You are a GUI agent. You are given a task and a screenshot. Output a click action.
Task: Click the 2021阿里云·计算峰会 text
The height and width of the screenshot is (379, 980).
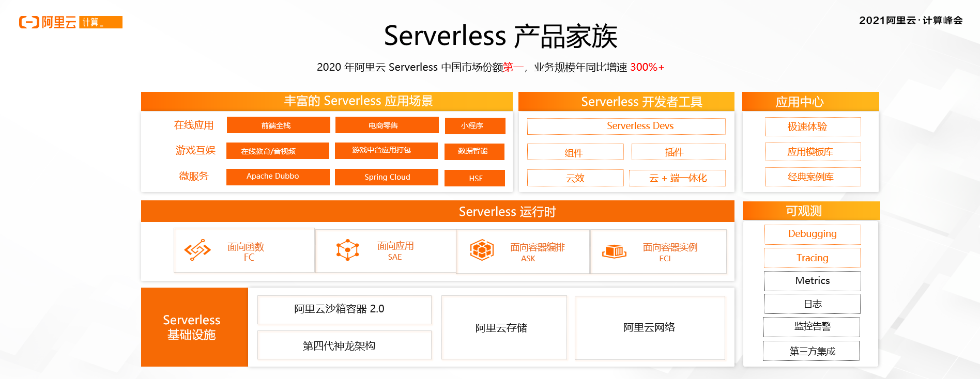click(x=911, y=20)
